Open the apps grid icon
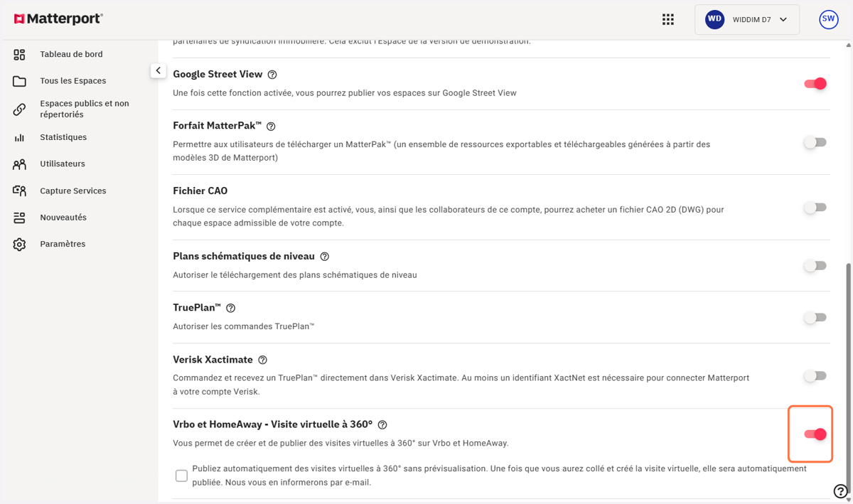The image size is (853, 504). coord(667,20)
